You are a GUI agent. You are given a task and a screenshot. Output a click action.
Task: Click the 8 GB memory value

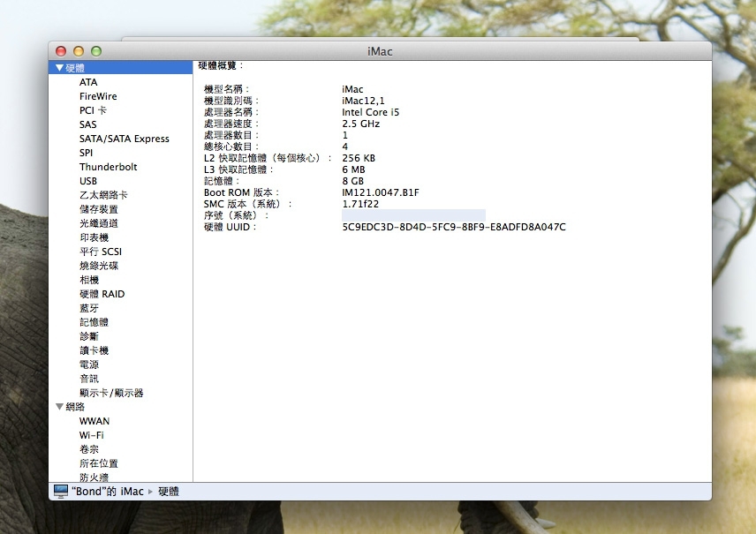(353, 181)
